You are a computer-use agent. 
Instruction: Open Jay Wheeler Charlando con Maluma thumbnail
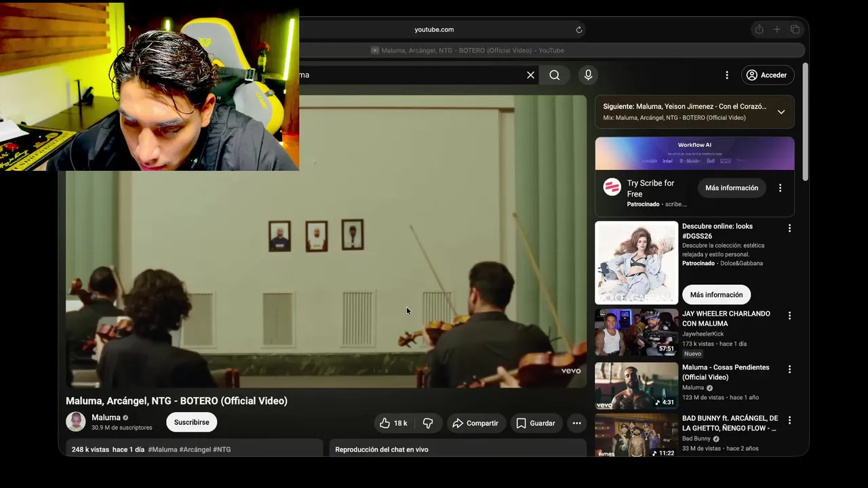(x=636, y=332)
